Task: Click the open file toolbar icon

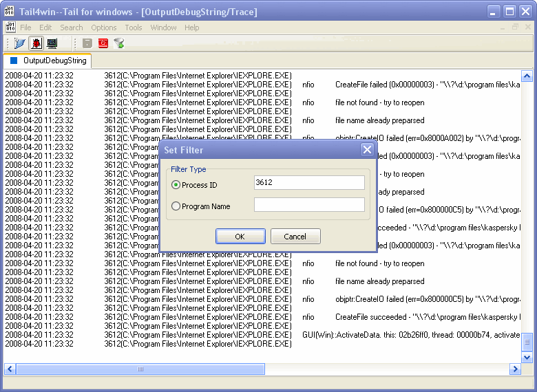Action: coord(19,43)
